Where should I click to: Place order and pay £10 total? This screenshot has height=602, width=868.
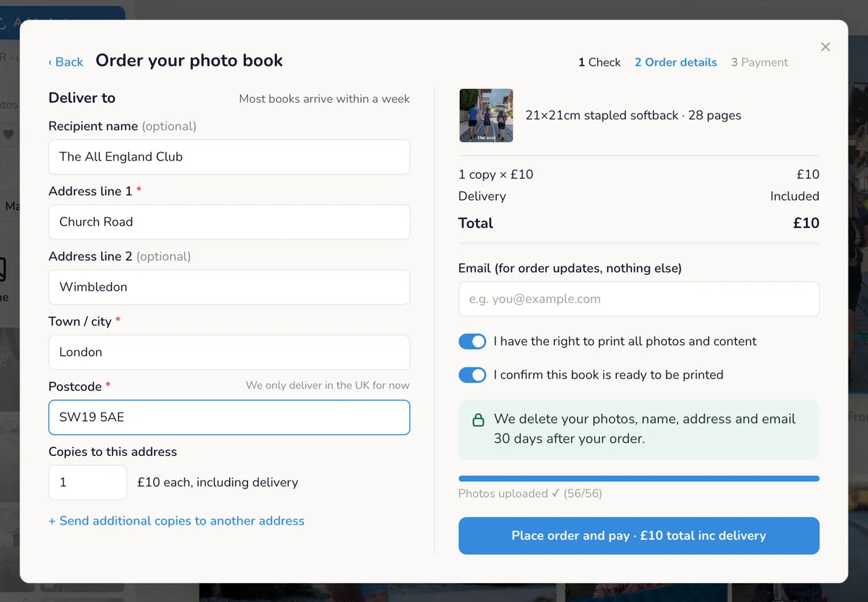click(639, 536)
